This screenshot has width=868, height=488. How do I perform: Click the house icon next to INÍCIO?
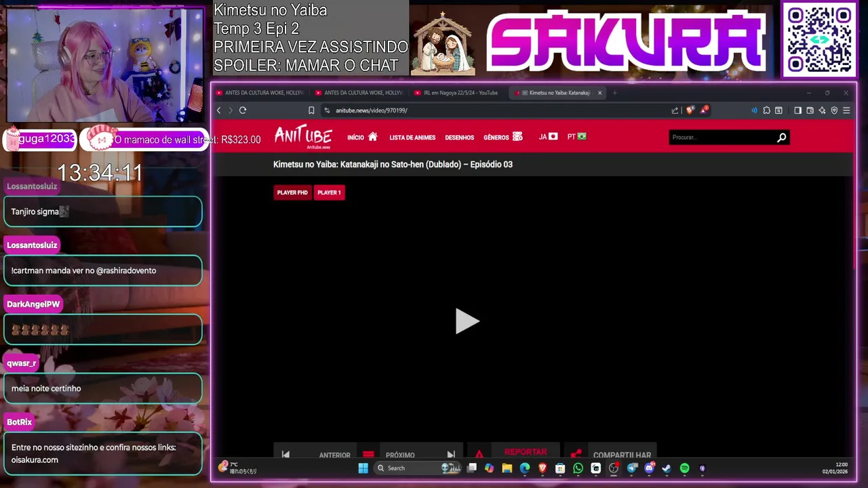(372, 137)
